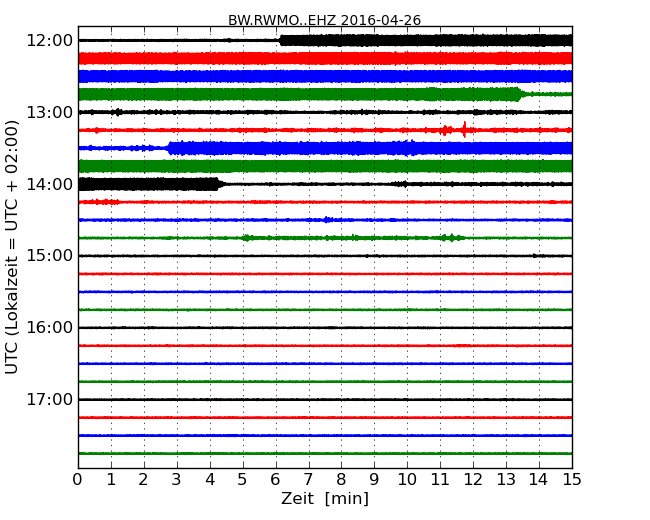Click the 13:00 time label
Viewport: 650px width, 520px height.
tap(49, 112)
